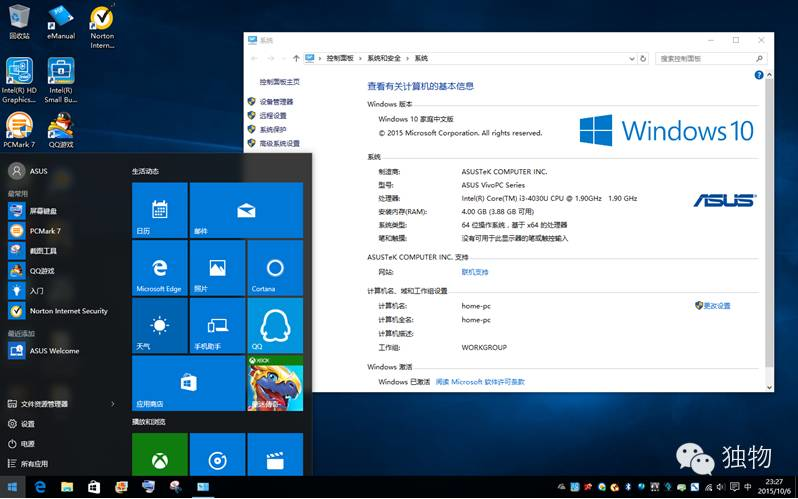This screenshot has height=499, width=798.
Task: Open the Cortana tile
Action: click(275, 268)
